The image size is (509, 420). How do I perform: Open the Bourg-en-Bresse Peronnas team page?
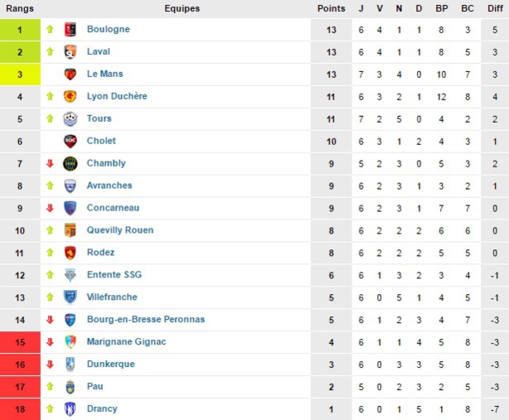[x=145, y=319]
